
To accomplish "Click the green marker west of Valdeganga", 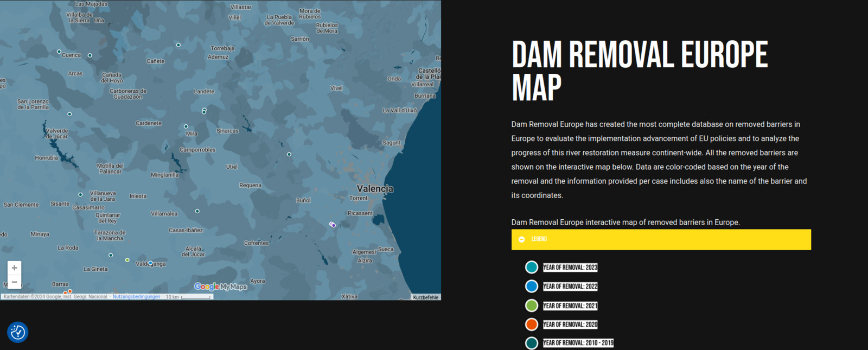I will click(x=127, y=260).
